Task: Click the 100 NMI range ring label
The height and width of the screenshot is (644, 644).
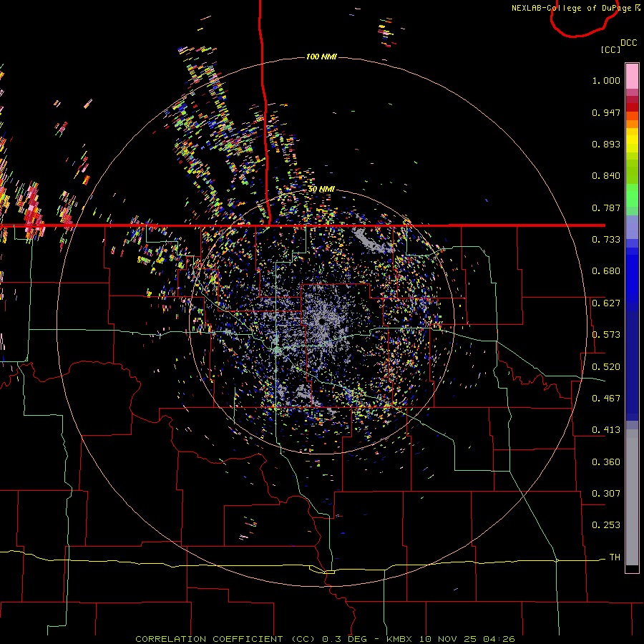Action: click(x=321, y=57)
